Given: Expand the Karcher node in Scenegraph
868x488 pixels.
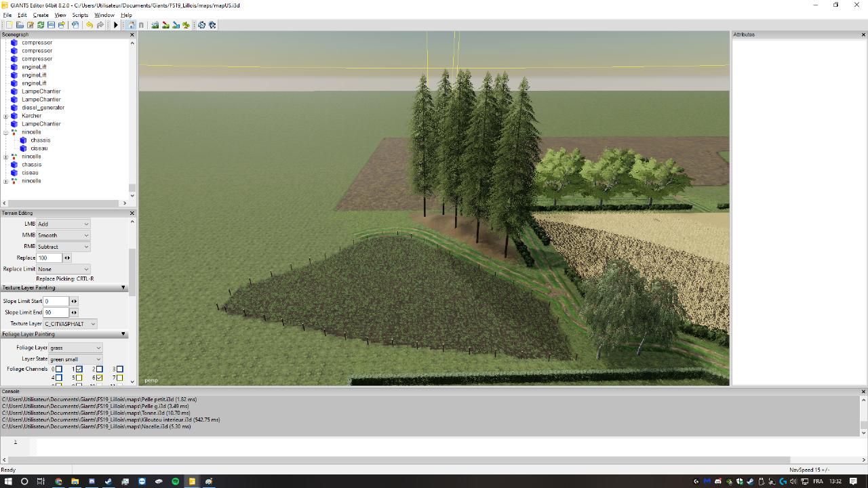Looking at the screenshot, I should click(x=6, y=116).
